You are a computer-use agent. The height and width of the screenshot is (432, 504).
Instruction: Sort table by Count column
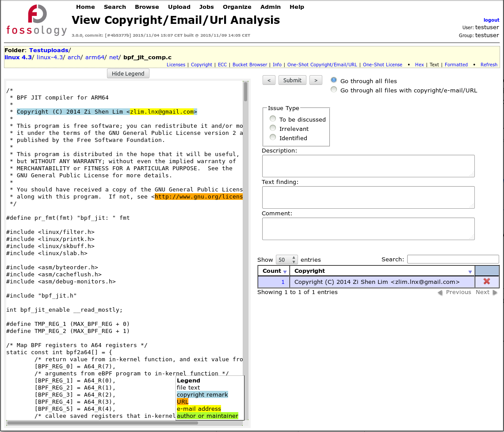point(273,271)
